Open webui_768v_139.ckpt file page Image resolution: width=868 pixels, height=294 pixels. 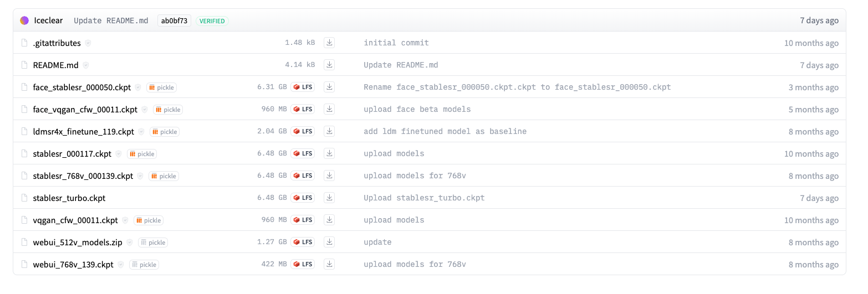(x=73, y=264)
